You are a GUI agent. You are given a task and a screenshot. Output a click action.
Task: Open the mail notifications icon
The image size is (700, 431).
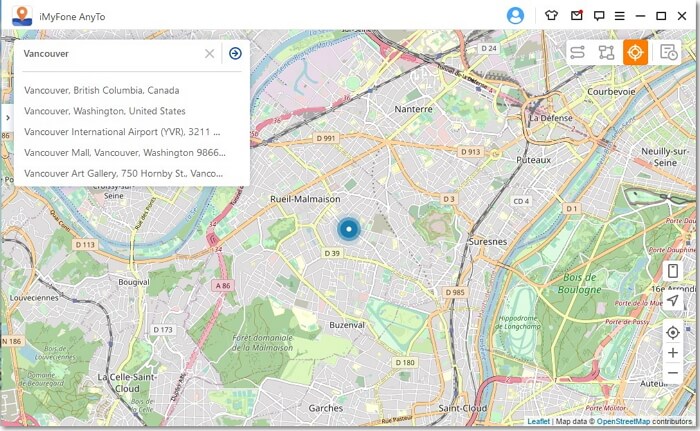576,16
